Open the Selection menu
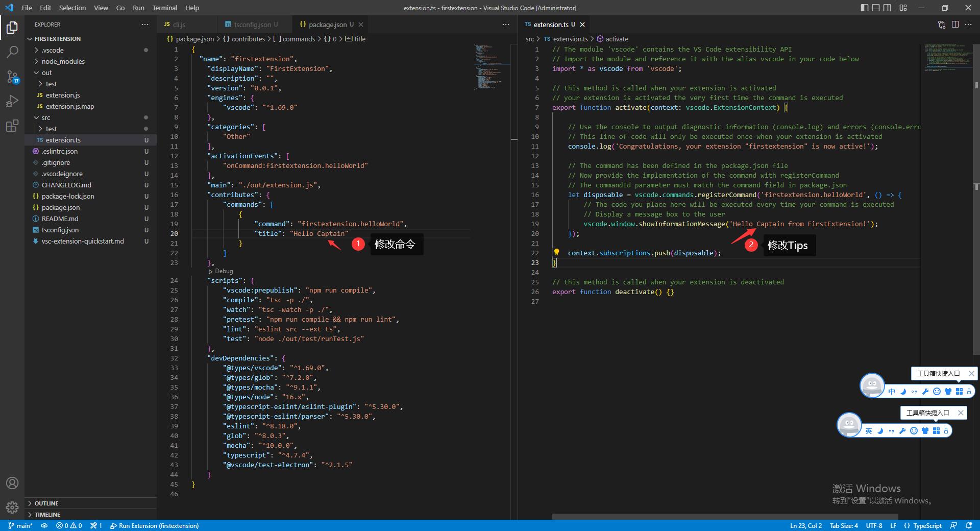Viewport: 980px width, 531px height. [72, 8]
